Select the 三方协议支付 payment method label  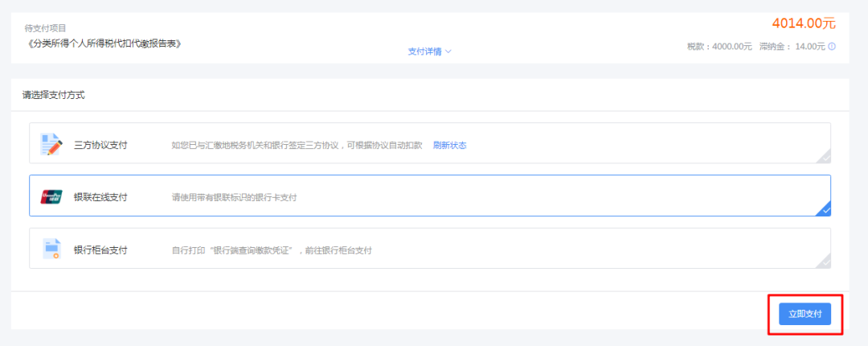[x=100, y=146]
